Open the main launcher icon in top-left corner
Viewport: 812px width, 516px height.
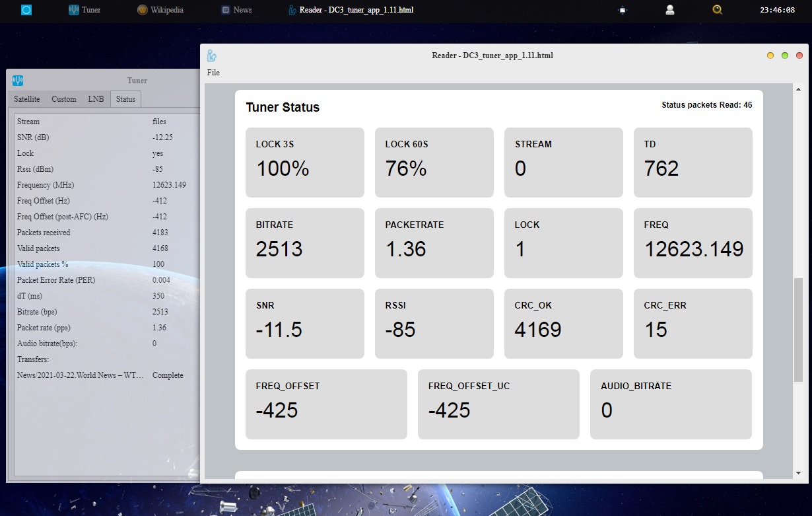tap(26, 10)
